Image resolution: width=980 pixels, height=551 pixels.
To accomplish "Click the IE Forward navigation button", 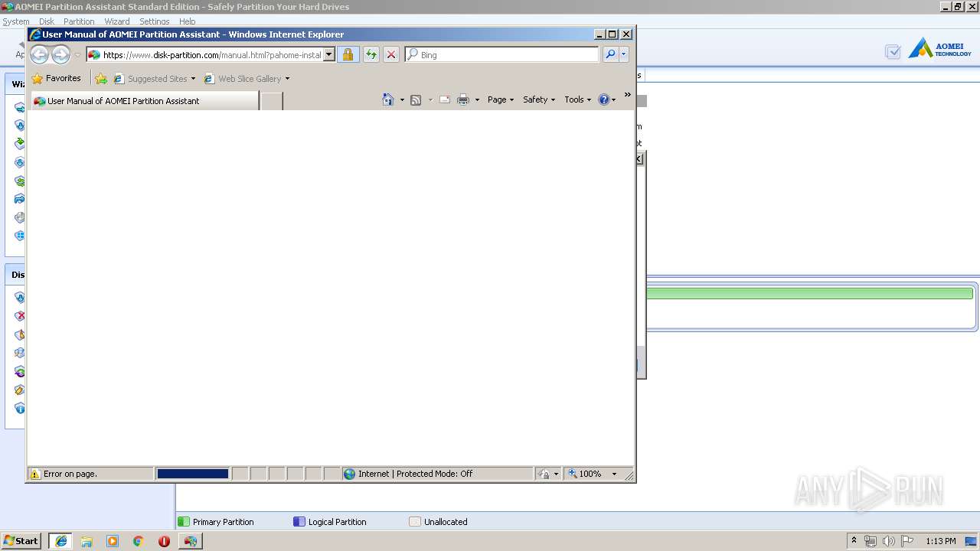I will 60,54.
